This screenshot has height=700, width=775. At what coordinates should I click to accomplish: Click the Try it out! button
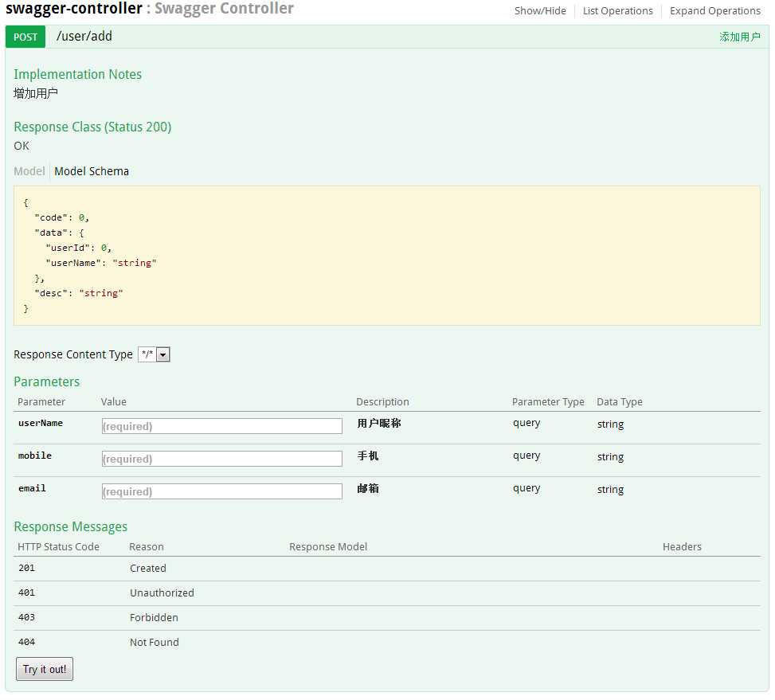click(45, 670)
